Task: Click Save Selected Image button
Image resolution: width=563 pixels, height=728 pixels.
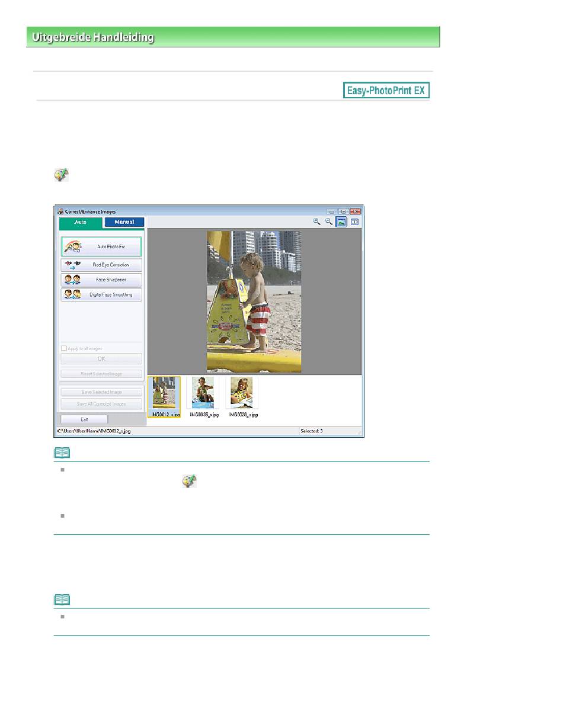Action: point(101,392)
